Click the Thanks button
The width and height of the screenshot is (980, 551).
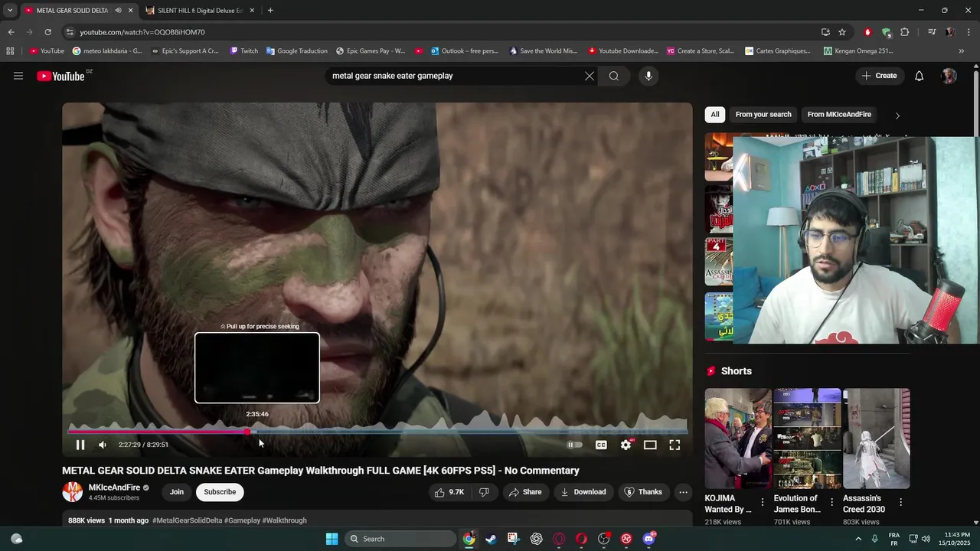click(643, 492)
